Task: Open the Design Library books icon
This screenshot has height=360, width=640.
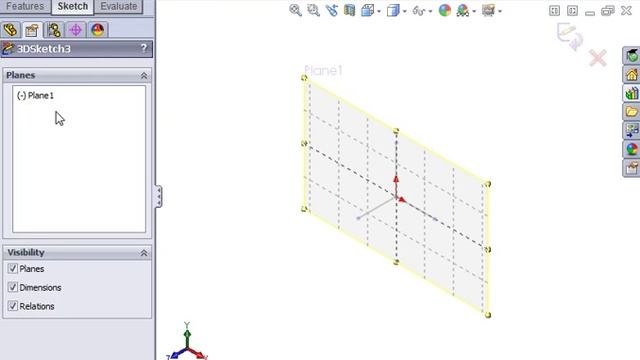Action: (631, 93)
